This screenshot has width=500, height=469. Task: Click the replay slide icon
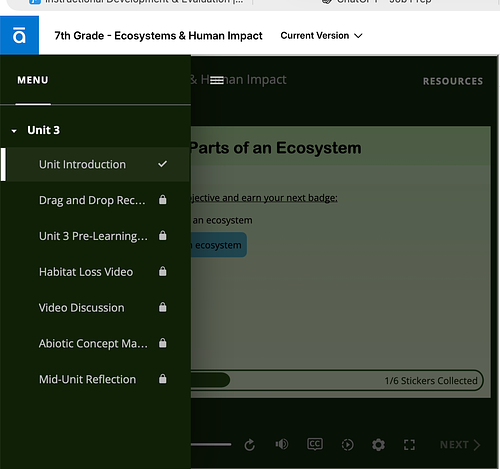coord(250,445)
